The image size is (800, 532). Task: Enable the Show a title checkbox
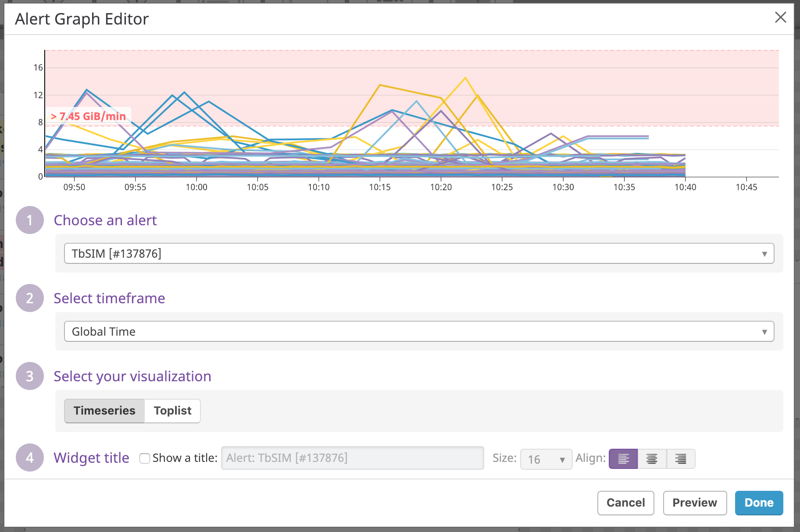click(x=145, y=458)
